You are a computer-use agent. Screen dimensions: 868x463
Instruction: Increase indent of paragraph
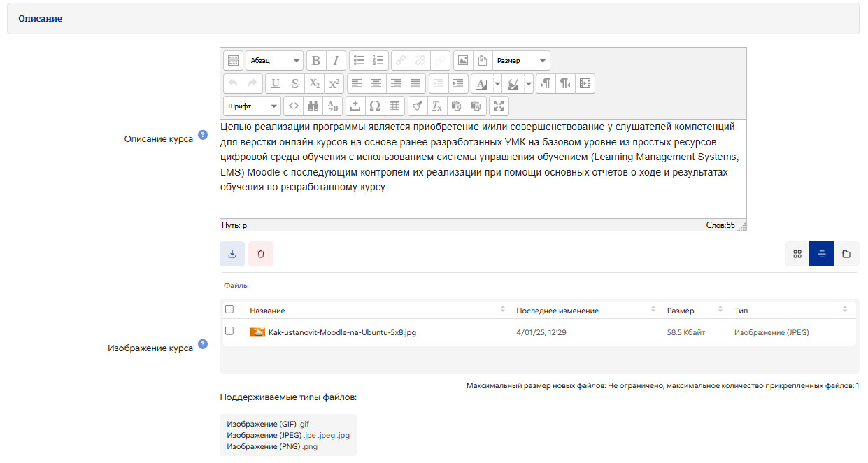pos(458,84)
